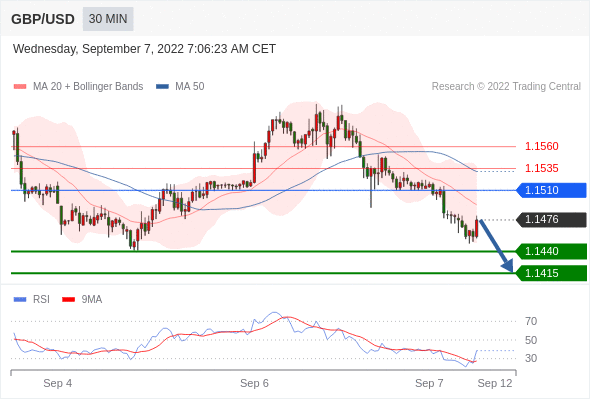Click the Sep 6 timeline label
Screen dimensions: 590x400
pyautogui.click(x=254, y=383)
